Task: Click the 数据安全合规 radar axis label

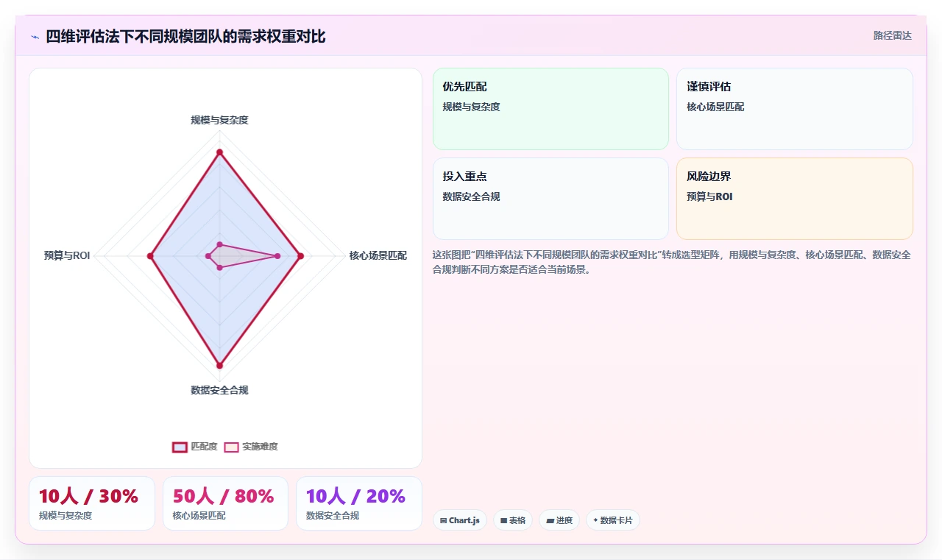Action: [219, 390]
